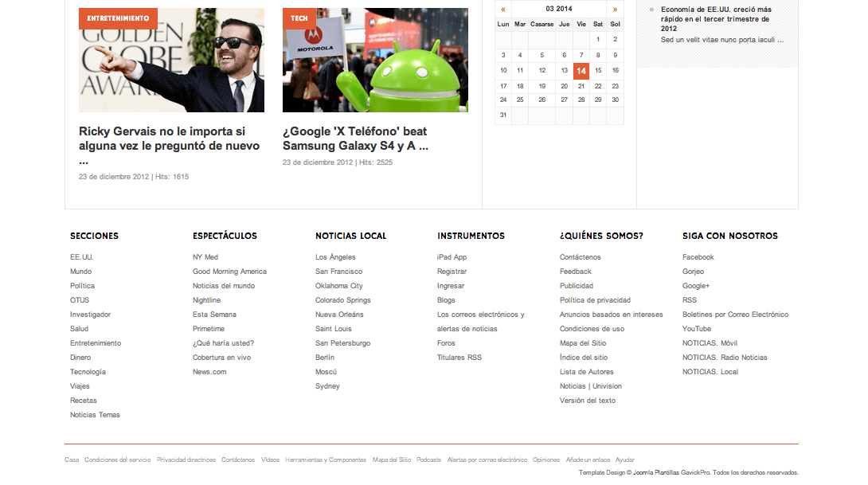Screen dimensions: 868x485
Task: Open Boletines por Correo Electrónico link
Action: pos(735,315)
